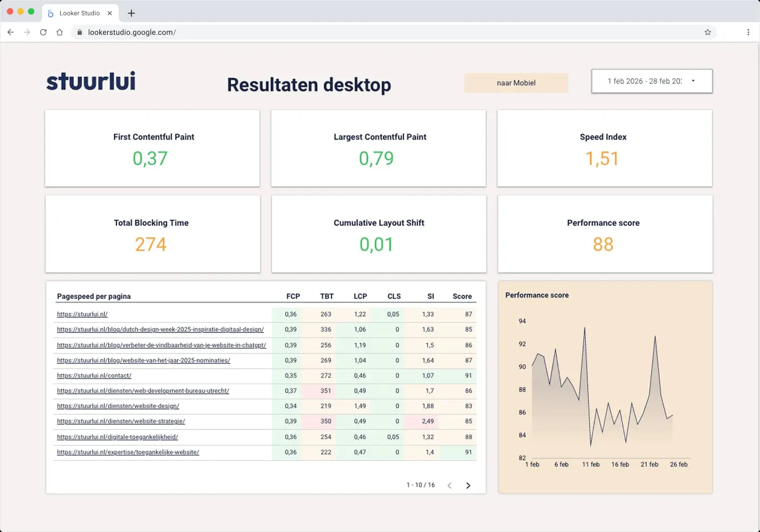
Task: Go to the next table page with the right arrow
Action: pyautogui.click(x=468, y=484)
